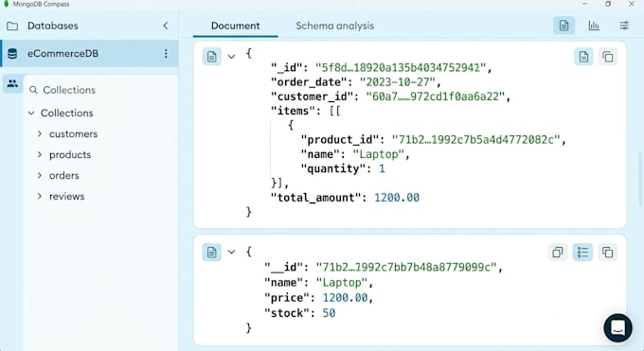The image size is (644, 351).
Task: Restore the MongoDB Compass window size
Action: [x=608, y=4]
